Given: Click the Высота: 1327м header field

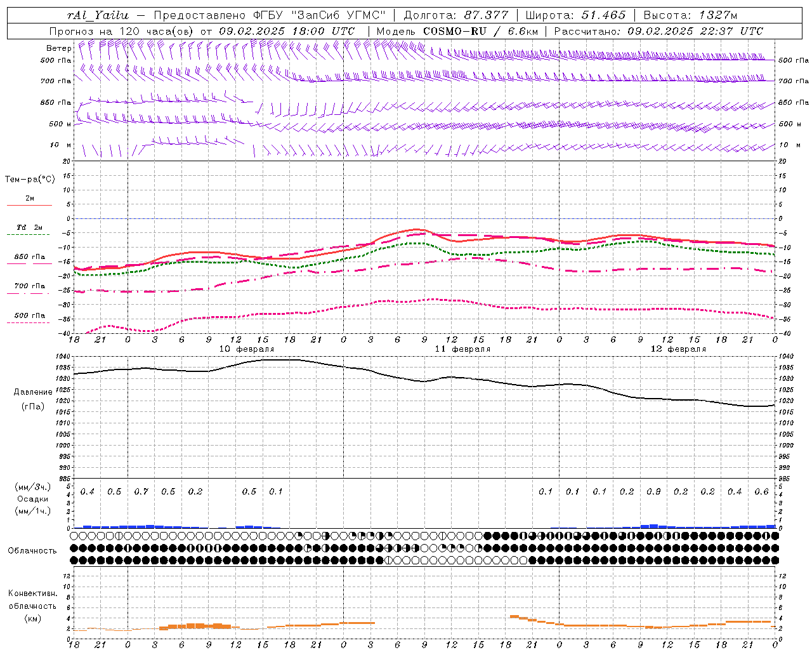Looking at the screenshot, I should click(x=690, y=15).
